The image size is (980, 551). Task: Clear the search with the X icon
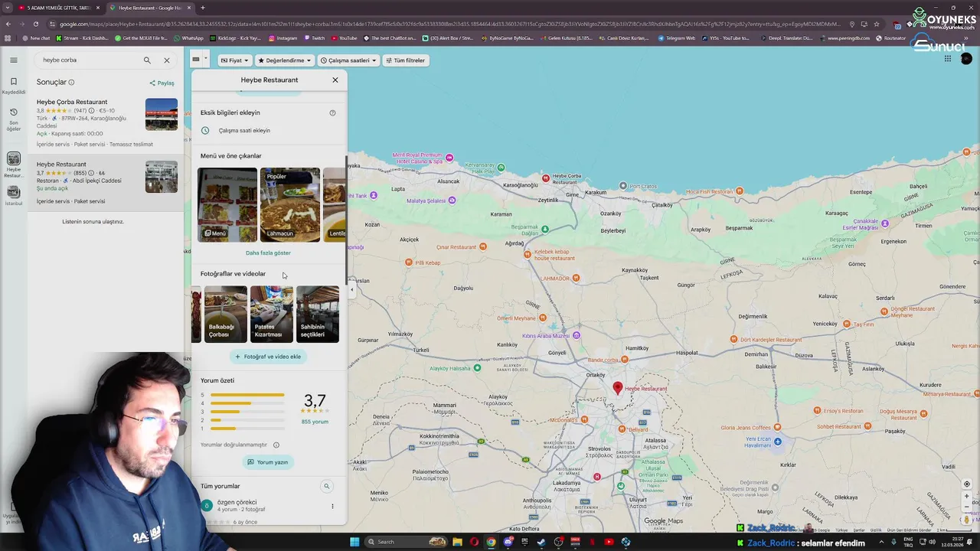pyautogui.click(x=167, y=60)
